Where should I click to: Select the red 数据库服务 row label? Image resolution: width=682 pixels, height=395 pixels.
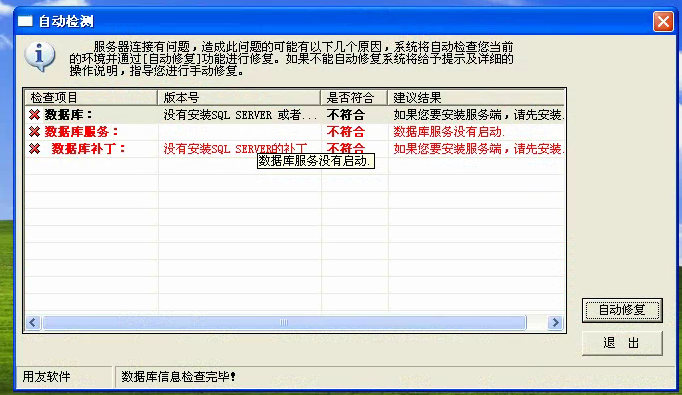point(81,132)
